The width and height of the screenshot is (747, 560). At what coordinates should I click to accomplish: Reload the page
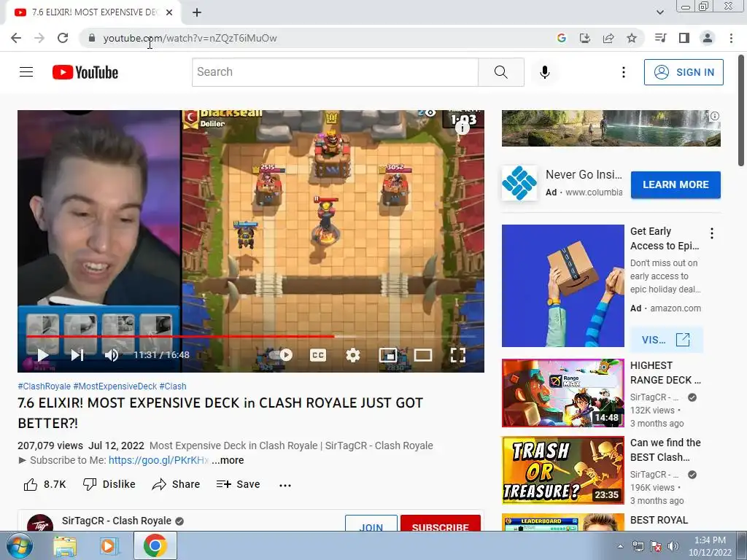63,38
